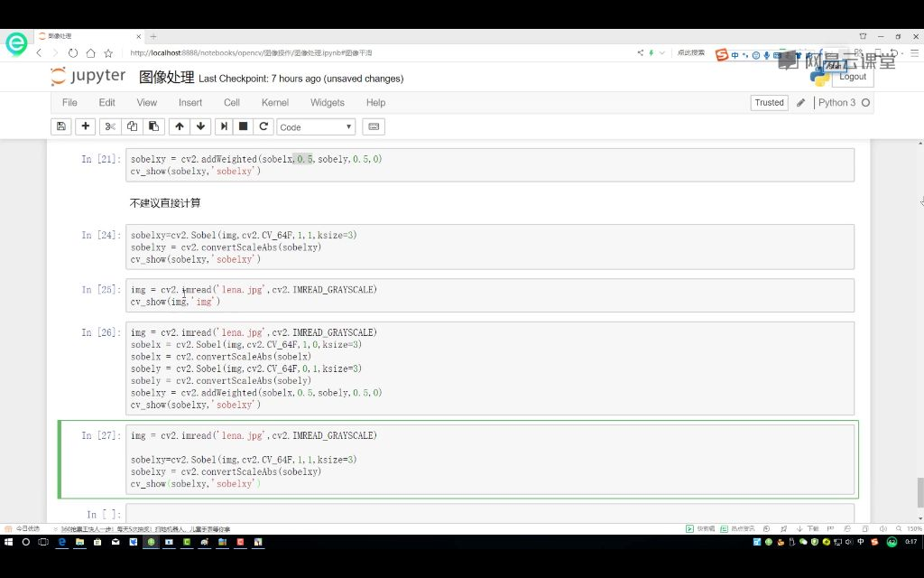Open Cortana search circle on taskbar

[26, 542]
